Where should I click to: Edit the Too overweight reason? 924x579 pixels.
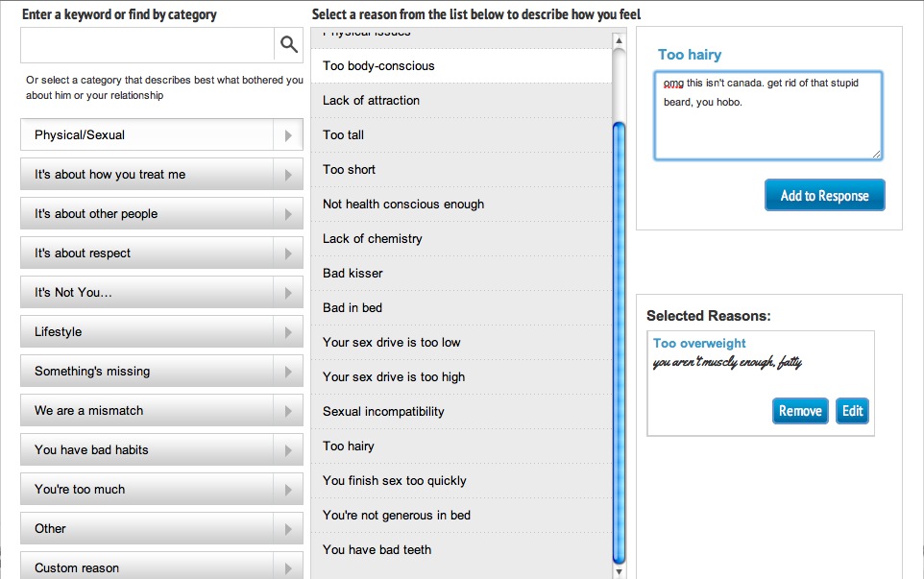tap(852, 411)
